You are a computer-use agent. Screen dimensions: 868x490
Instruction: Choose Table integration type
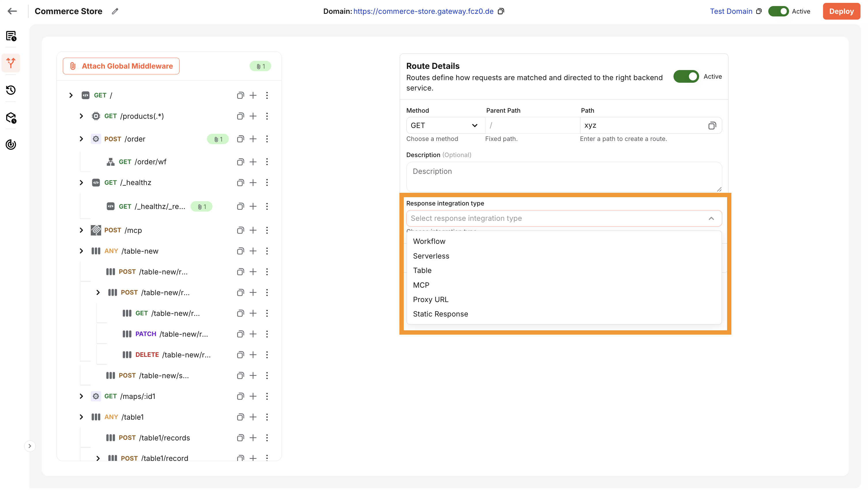(564, 271)
